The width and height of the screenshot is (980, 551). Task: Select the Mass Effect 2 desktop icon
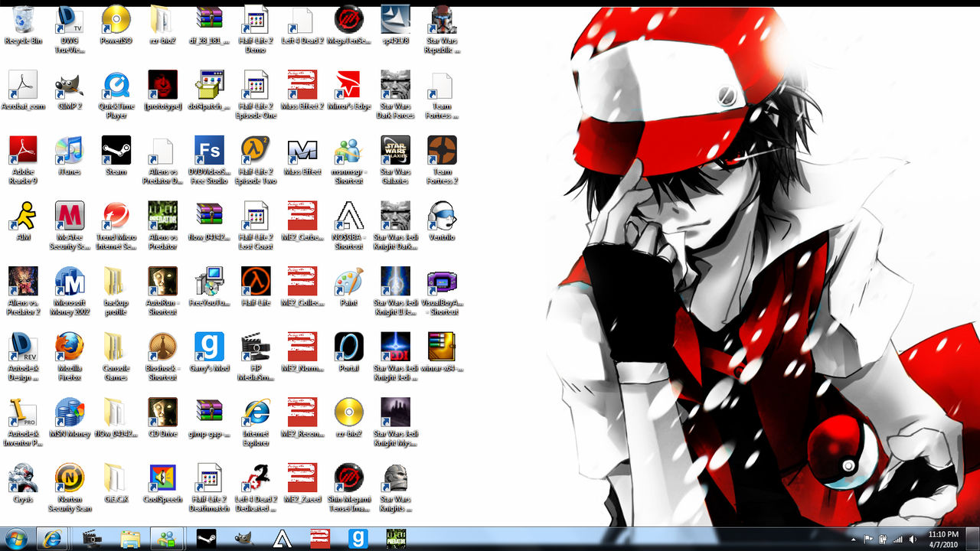(302, 91)
